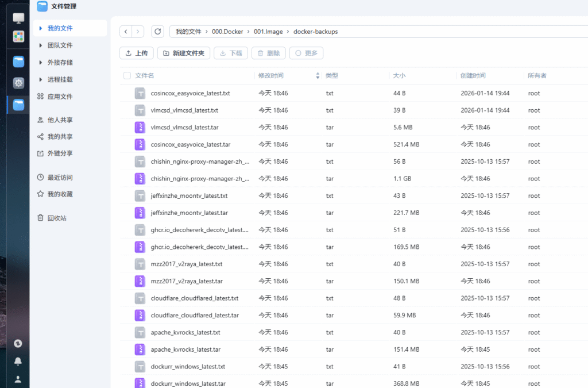Viewport: 588px width, 388px height.
Task: Open the transfer tasks icon in the dock
Action: pos(18,344)
